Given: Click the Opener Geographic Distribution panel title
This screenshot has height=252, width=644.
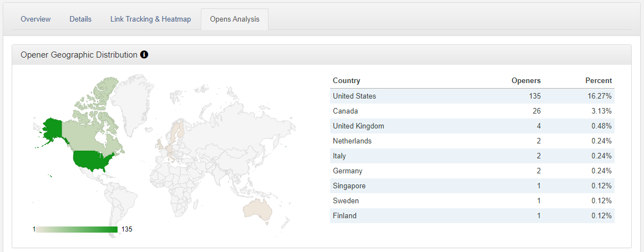Looking at the screenshot, I should coord(79,55).
